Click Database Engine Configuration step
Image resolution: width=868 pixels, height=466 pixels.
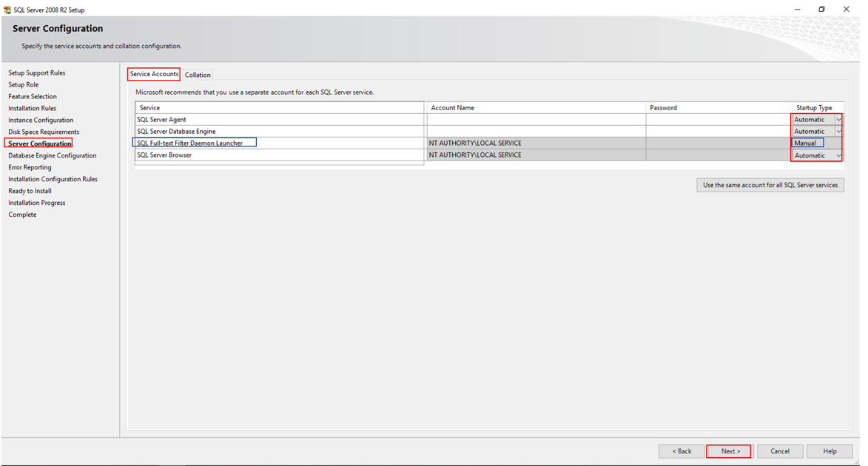(x=52, y=155)
